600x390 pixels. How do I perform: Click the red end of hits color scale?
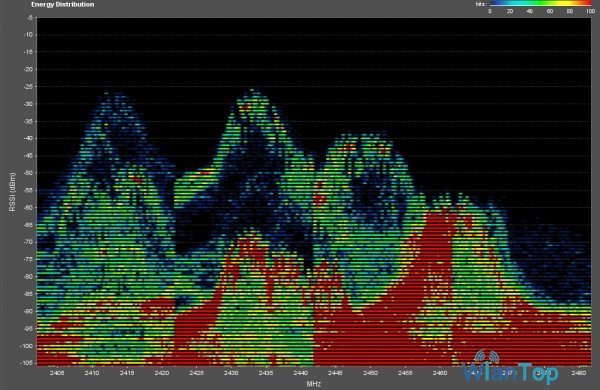click(587, 4)
